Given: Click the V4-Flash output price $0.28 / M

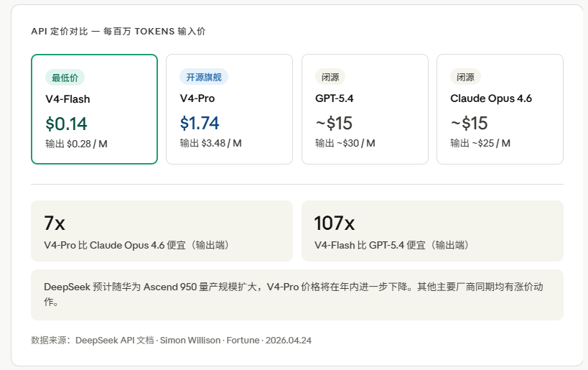Looking at the screenshot, I should 76,144.
